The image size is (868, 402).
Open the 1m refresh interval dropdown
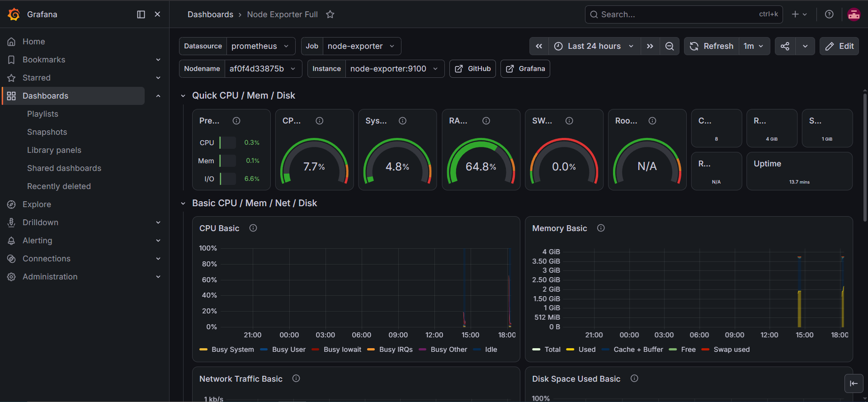[754, 46]
